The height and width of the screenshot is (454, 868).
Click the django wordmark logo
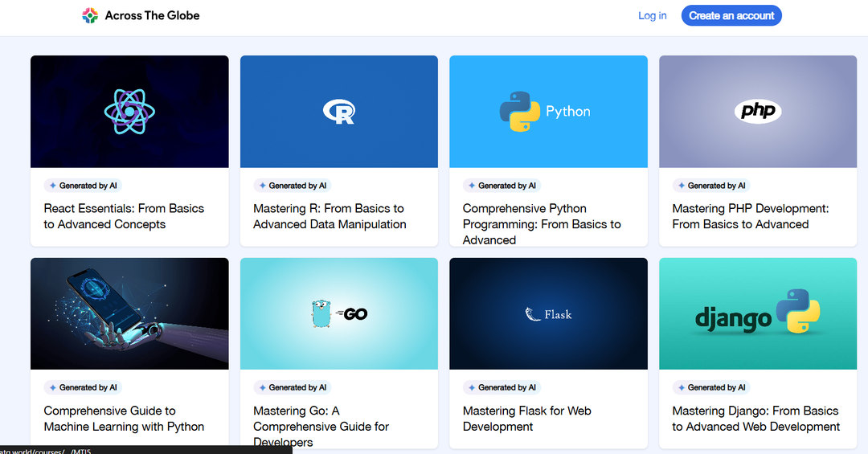tap(733, 319)
